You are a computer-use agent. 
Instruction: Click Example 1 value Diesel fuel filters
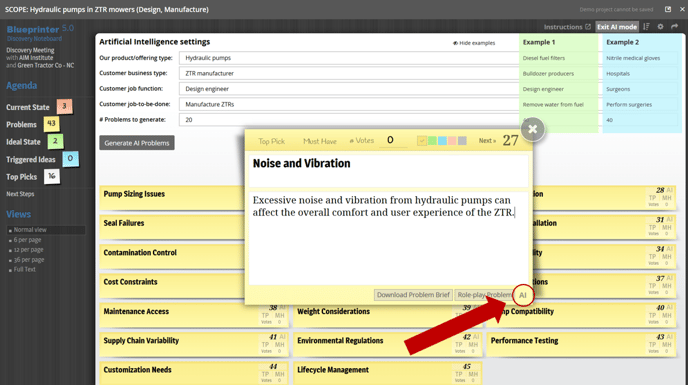(x=544, y=58)
